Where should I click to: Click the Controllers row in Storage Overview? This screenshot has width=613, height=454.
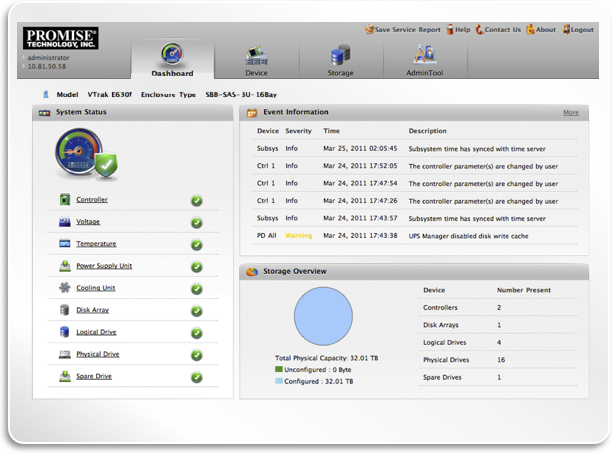[498, 307]
